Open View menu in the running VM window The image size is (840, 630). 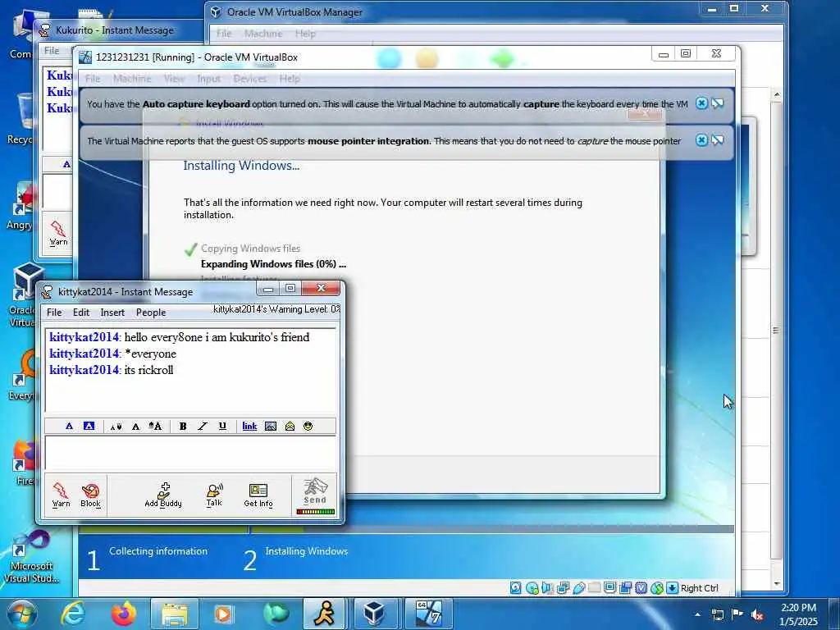[x=174, y=79]
